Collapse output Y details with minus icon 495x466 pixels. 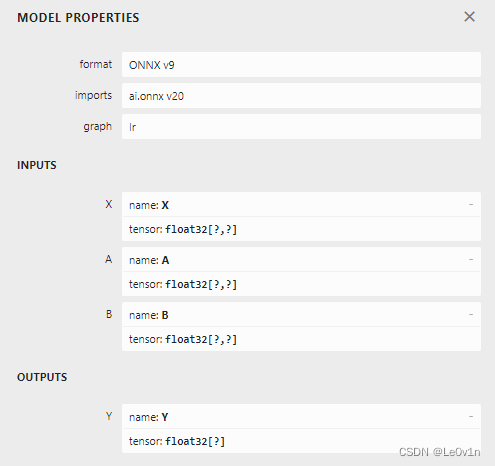[471, 416]
